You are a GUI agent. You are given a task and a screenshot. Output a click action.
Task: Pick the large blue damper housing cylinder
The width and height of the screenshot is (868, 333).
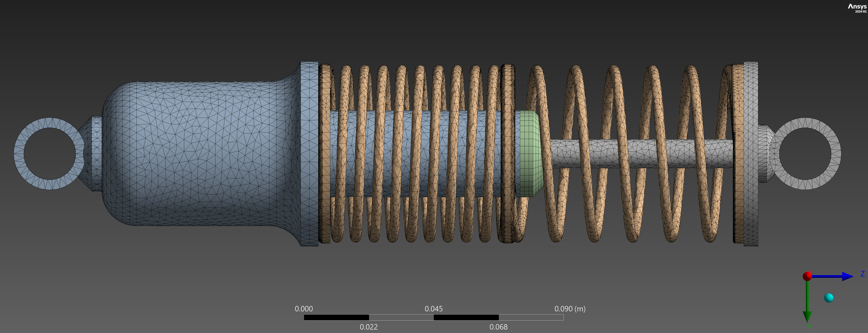[x=202, y=153]
